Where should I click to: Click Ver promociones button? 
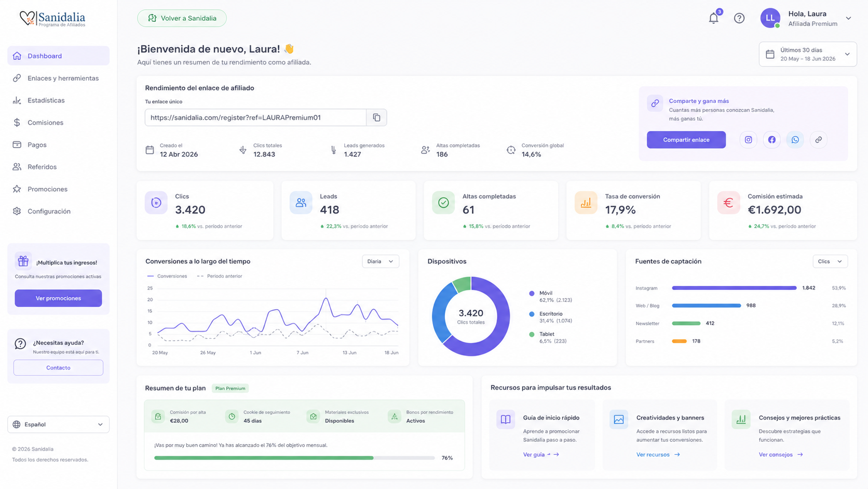click(x=58, y=298)
